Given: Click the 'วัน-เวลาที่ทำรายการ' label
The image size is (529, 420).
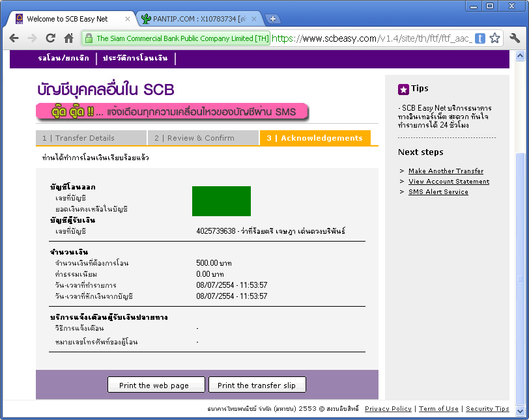Looking at the screenshot, I should click(x=86, y=285).
